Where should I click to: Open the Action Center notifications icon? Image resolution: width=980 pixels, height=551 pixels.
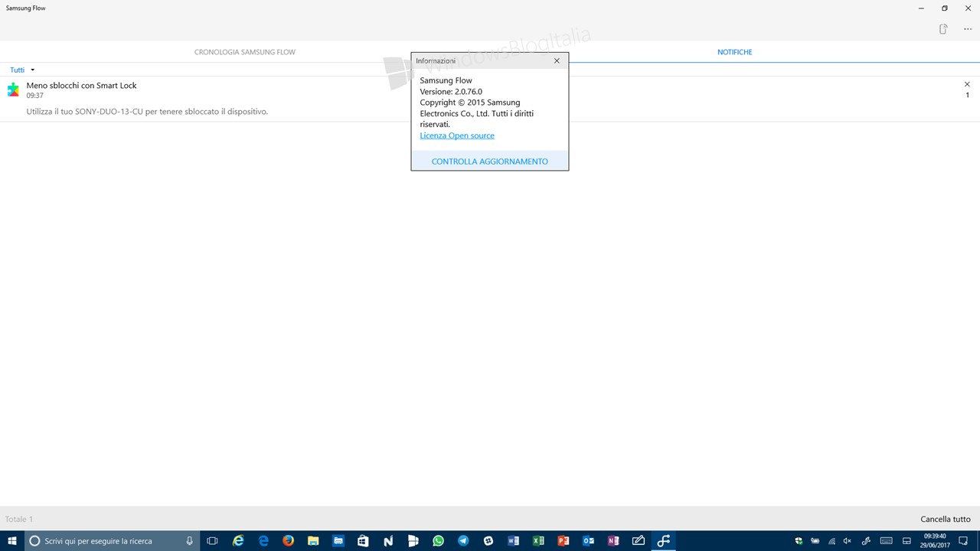tap(964, 541)
